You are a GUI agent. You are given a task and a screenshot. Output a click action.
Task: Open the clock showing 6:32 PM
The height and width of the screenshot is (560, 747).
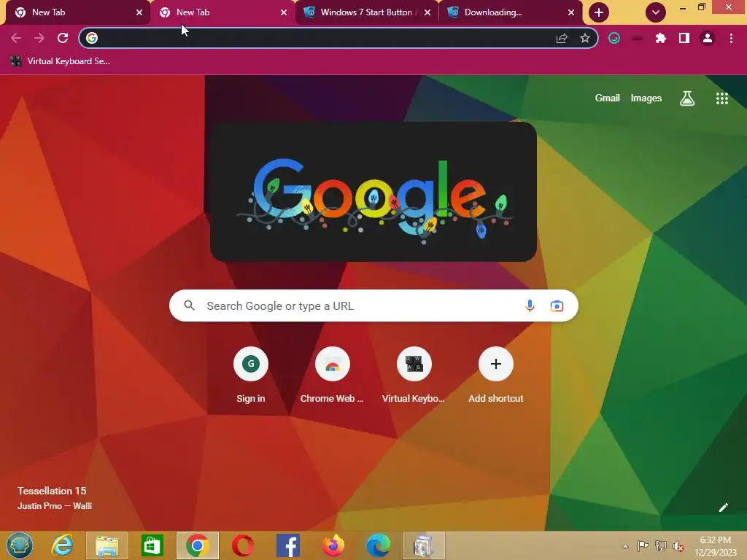[716, 545]
